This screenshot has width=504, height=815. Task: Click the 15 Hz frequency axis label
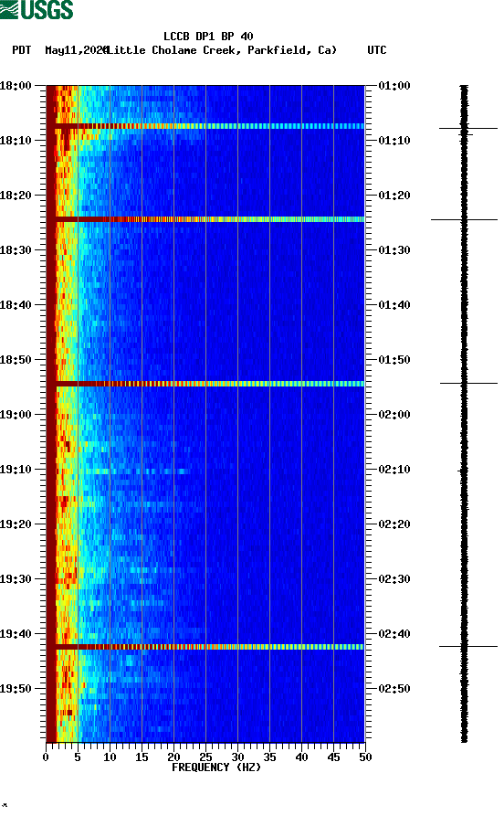click(x=142, y=757)
